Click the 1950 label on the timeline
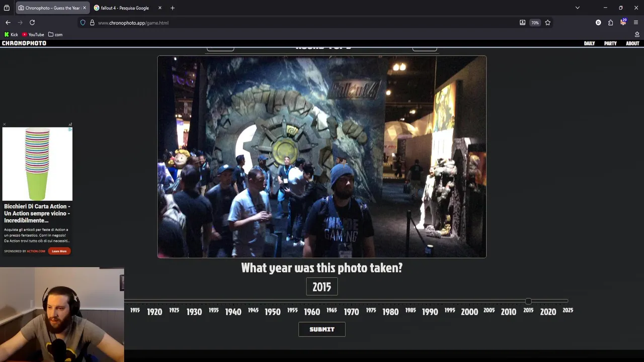Screen dimensions: 644x362 272,312
